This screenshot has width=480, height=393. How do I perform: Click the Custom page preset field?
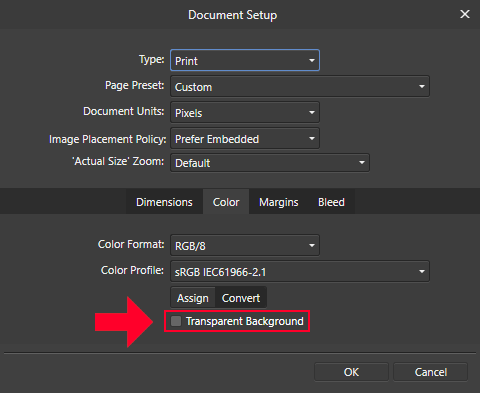click(x=300, y=86)
